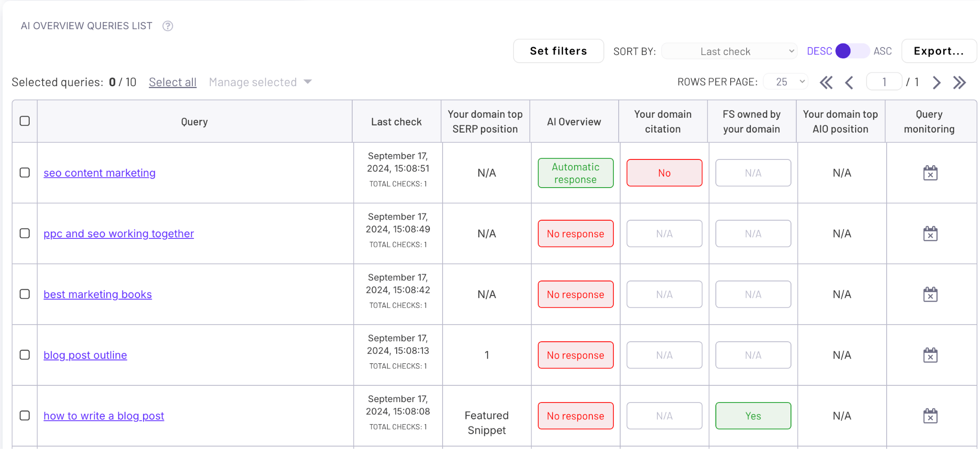The width and height of the screenshot is (980, 449).
Task: Jump to the first page with double-arrow icon
Action: (826, 82)
